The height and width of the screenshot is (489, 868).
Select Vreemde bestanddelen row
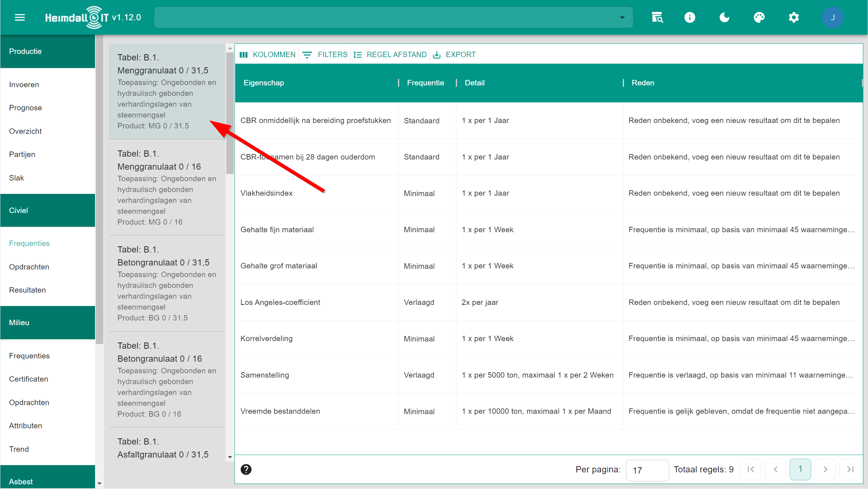[x=549, y=412]
